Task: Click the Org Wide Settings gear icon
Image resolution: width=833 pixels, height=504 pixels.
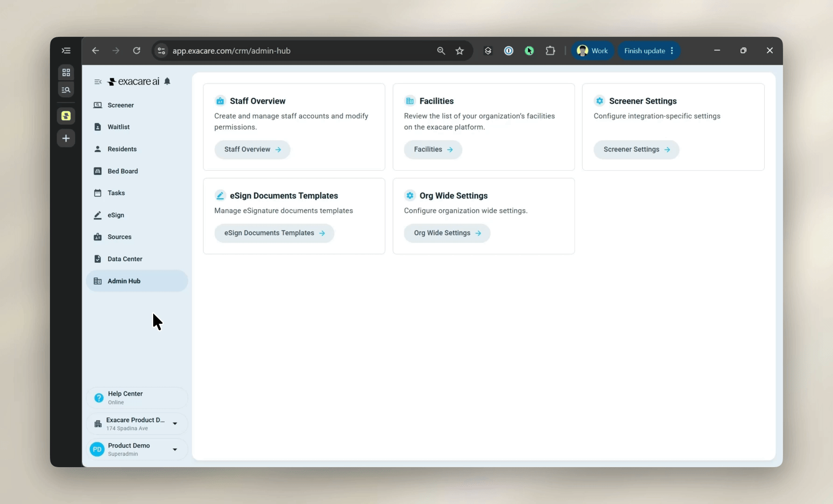Action: click(409, 196)
